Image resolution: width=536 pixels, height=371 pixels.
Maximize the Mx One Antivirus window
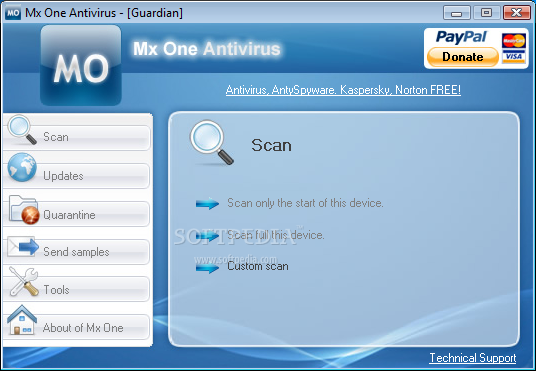click(x=486, y=13)
